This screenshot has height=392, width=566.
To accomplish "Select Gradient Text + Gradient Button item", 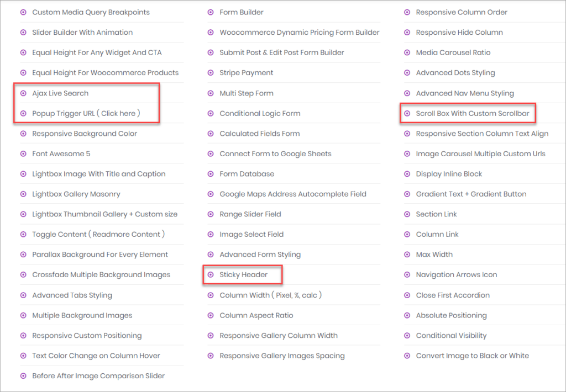I will 471,194.
